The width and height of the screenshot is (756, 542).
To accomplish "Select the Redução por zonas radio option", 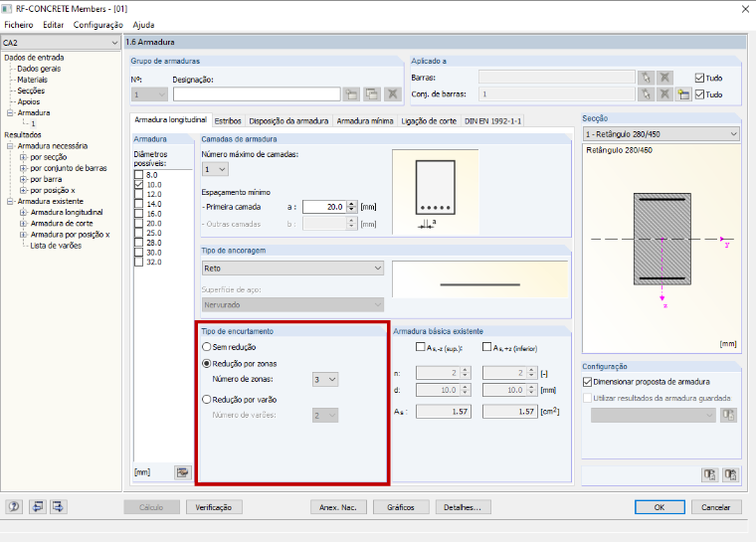I will 206,364.
